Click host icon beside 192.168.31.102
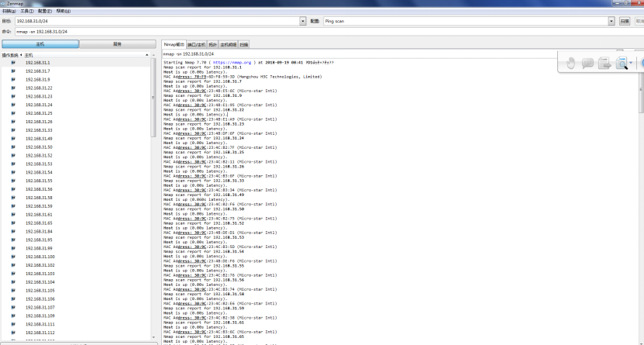The width and height of the screenshot is (644, 345). tap(13, 265)
